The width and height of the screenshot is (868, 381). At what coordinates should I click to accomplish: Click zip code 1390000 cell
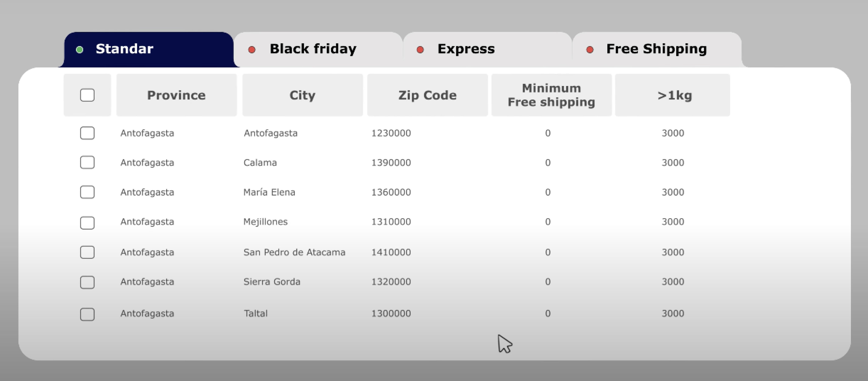click(391, 162)
